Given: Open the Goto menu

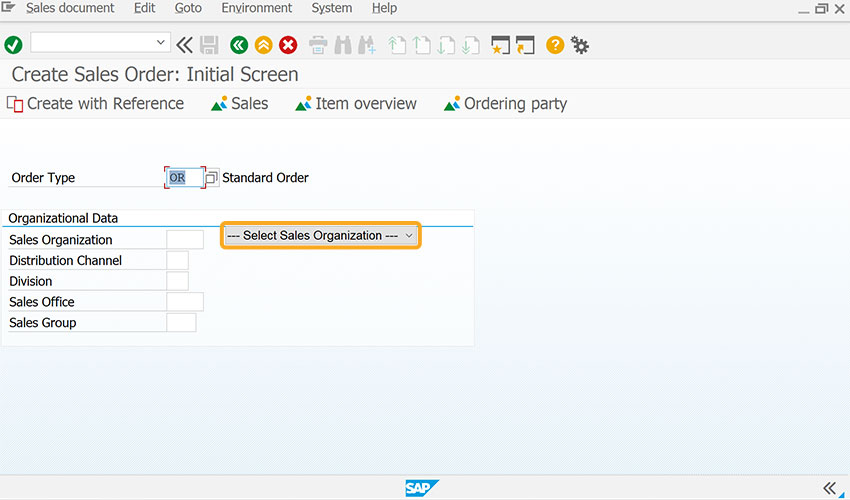Looking at the screenshot, I should click(188, 8).
